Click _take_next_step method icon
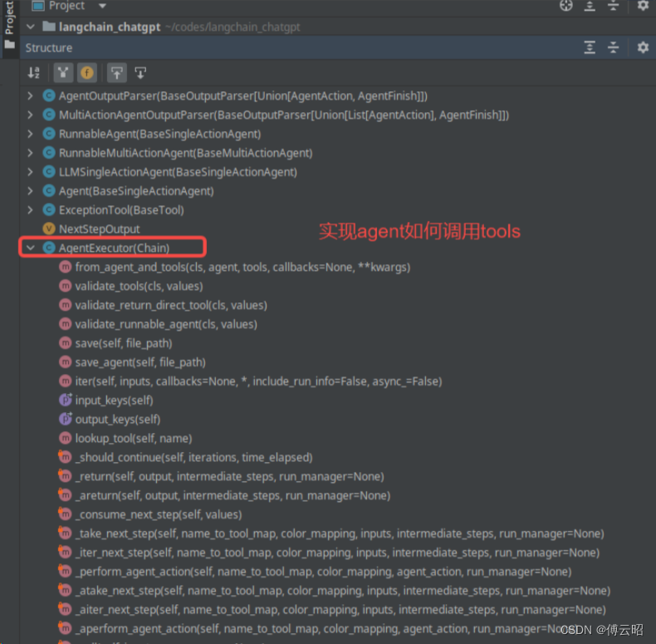 click(65, 533)
